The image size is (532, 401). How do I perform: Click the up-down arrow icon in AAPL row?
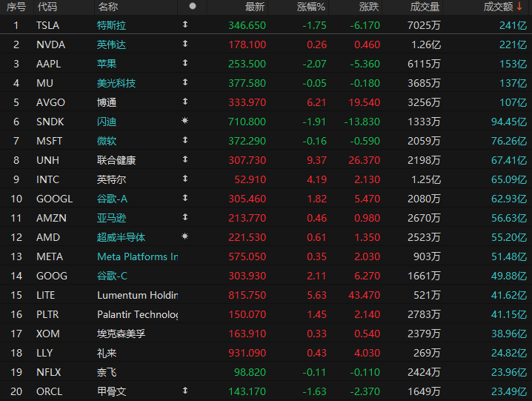[185, 63]
